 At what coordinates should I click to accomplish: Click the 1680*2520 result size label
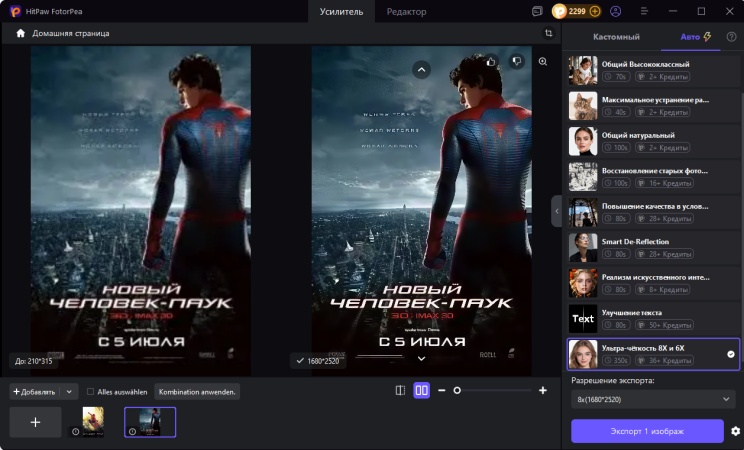click(x=318, y=361)
